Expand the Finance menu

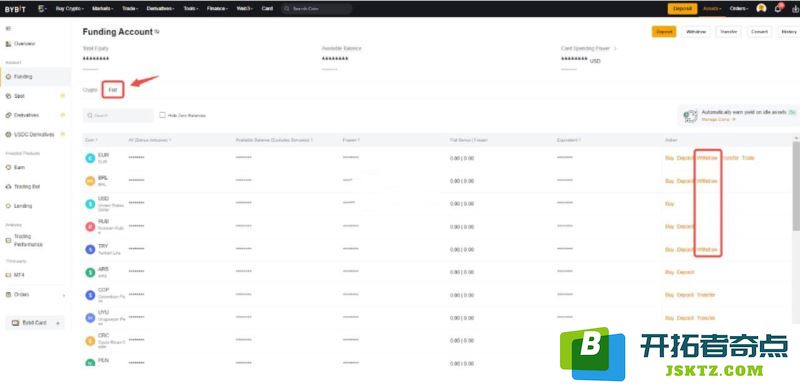click(x=218, y=9)
